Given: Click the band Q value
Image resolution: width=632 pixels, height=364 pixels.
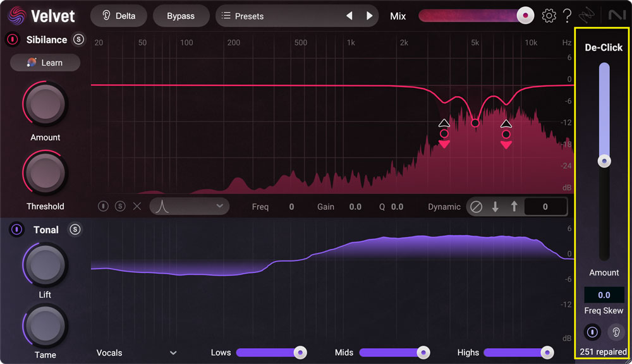Looking at the screenshot, I should (397, 207).
